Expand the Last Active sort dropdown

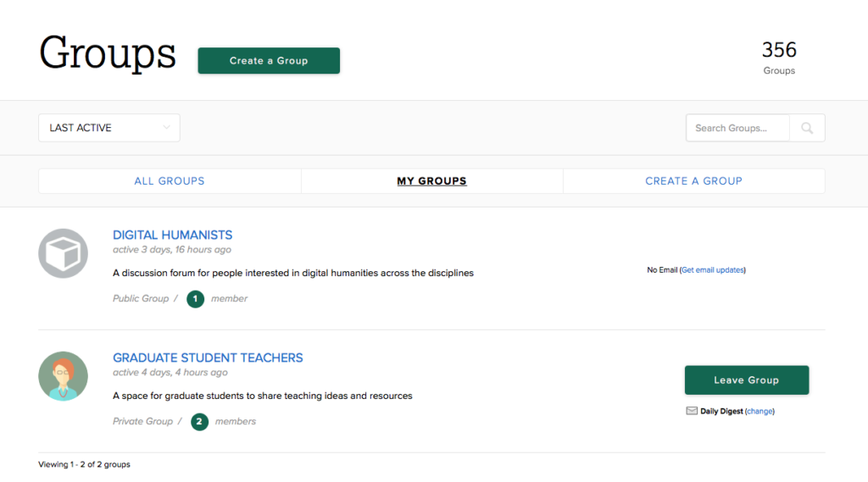108,128
